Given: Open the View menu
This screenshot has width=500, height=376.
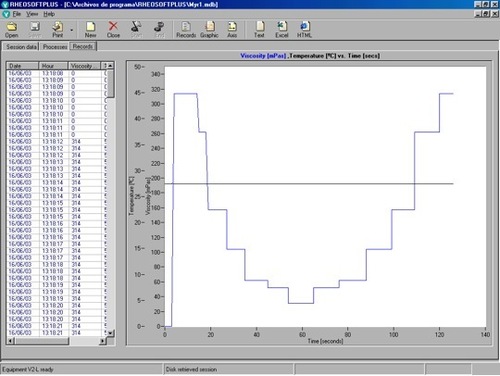Looking at the screenshot, I should point(32,14).
